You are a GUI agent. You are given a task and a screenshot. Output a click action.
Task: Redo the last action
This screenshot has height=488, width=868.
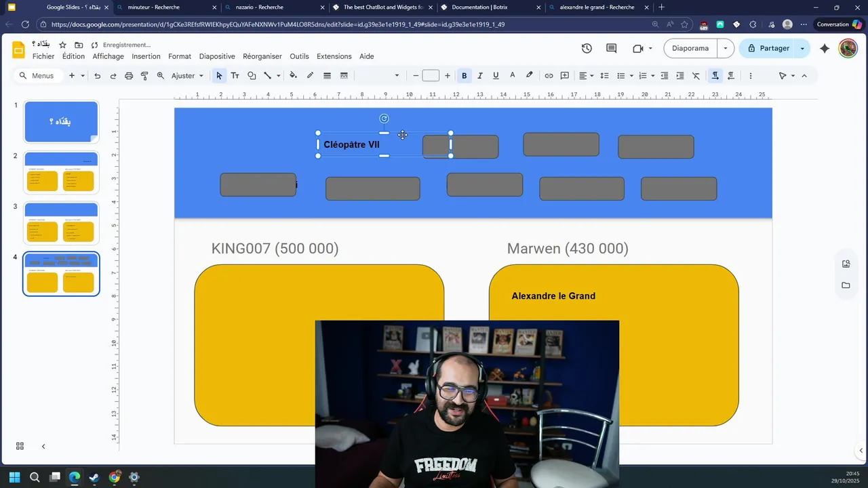[113, 76]
